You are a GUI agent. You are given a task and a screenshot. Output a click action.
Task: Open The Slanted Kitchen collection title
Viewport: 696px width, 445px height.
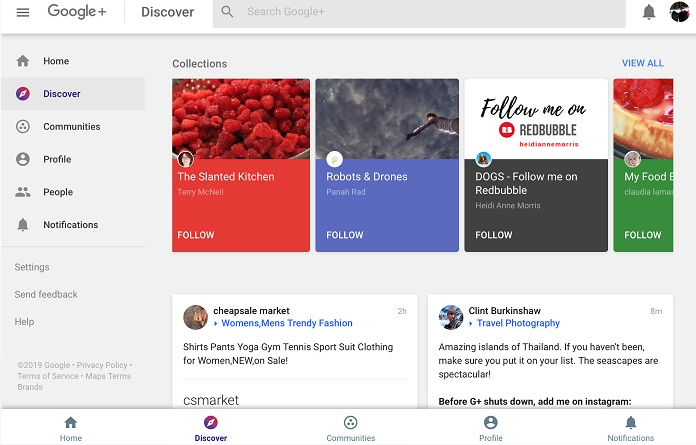(x=226, y=177)
